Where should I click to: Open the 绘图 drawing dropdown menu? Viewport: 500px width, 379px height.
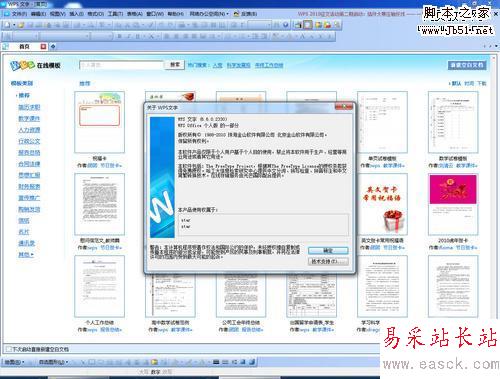14,362
